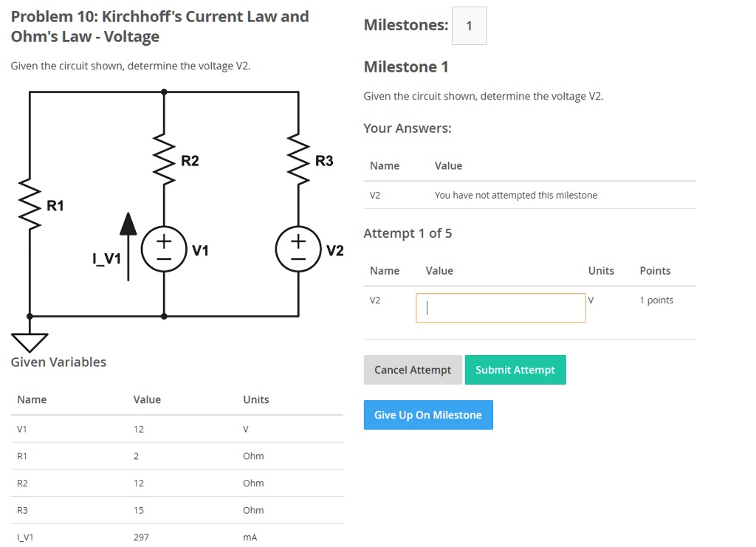Select the Your Answers section header
Image resolution: width=756 pixels, height=547 pixels.
tap(405, 128)
